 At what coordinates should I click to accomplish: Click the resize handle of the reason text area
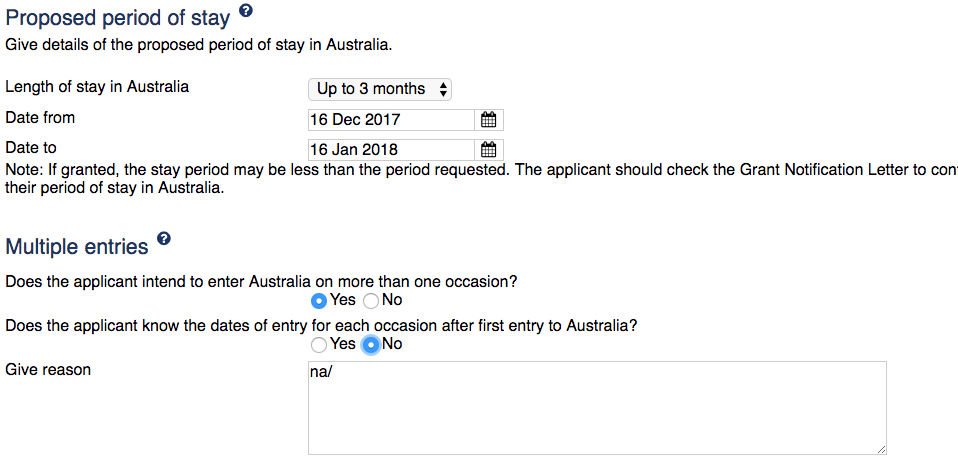coord(880,449)
